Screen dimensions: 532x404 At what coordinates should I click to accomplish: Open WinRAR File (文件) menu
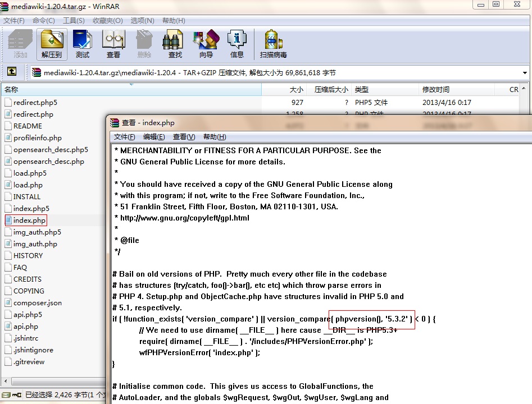[x=14, y=21]
